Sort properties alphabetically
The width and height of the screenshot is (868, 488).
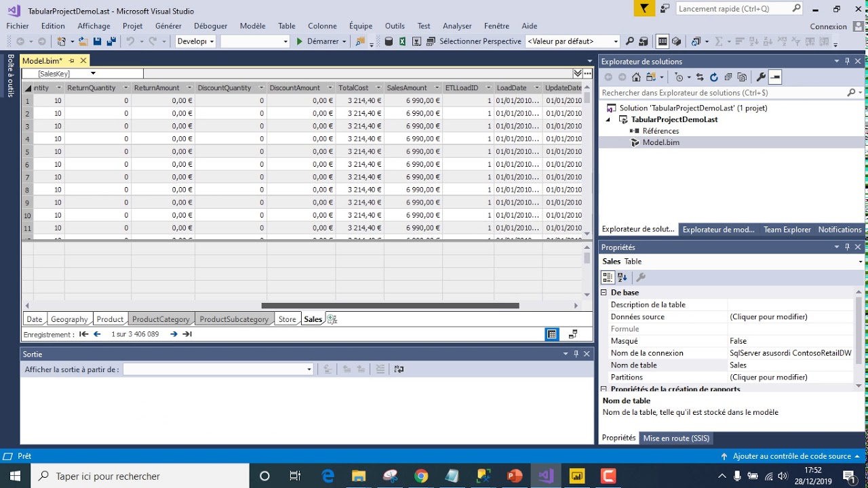click(623, 277)
